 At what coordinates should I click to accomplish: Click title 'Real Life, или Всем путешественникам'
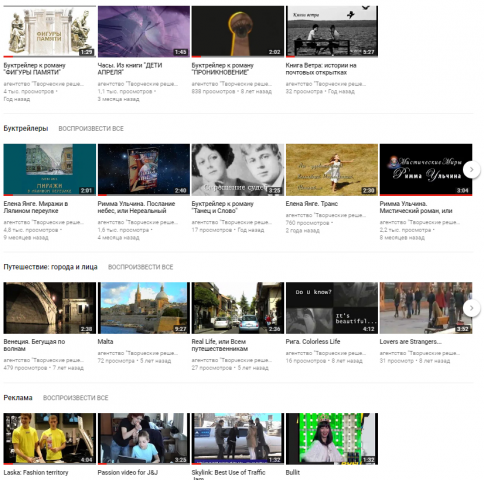219,345
